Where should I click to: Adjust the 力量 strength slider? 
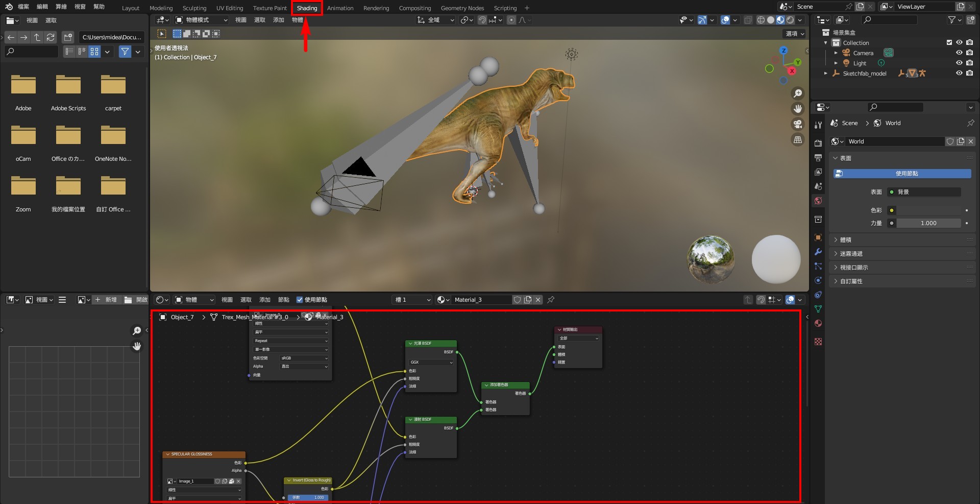[x=928, y=223]
